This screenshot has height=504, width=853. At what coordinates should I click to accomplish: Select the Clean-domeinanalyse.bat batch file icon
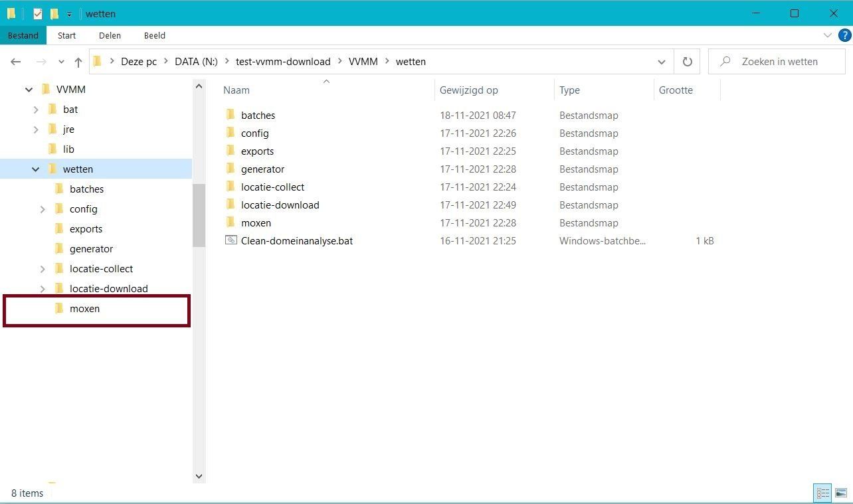click(231, 240)
